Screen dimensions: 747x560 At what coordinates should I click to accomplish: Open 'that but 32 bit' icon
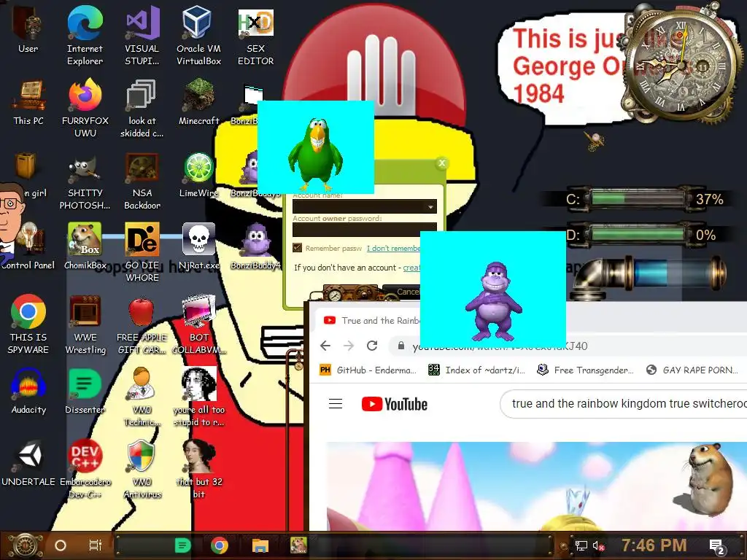(x=198, y=469)
